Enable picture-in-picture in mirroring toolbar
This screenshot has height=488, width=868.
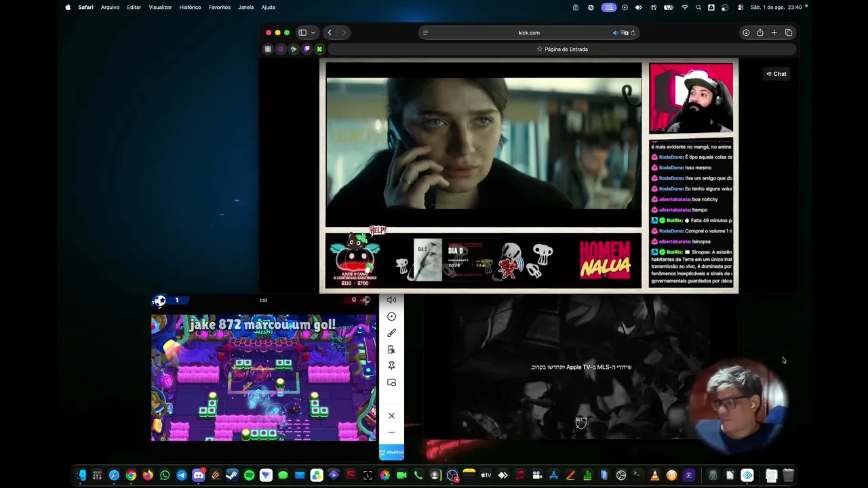click(391, 382)
